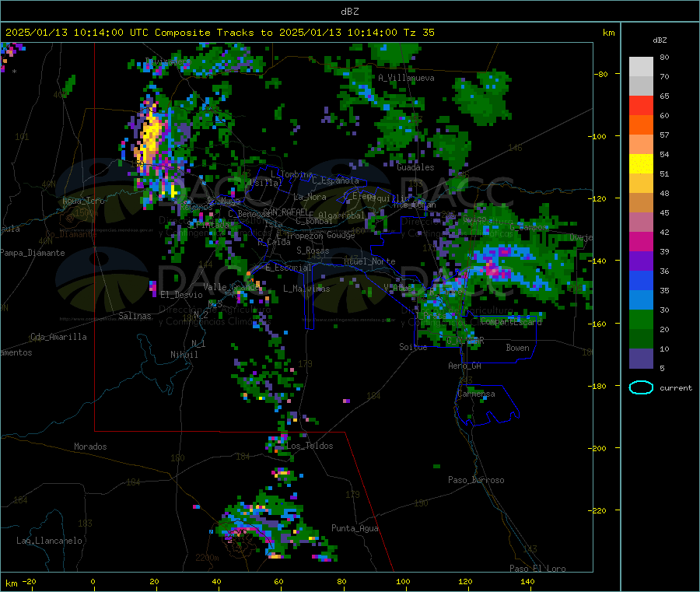Click the 'dBZ' title at the top
The height and width of the screenshot is (592, 700).
349,12
